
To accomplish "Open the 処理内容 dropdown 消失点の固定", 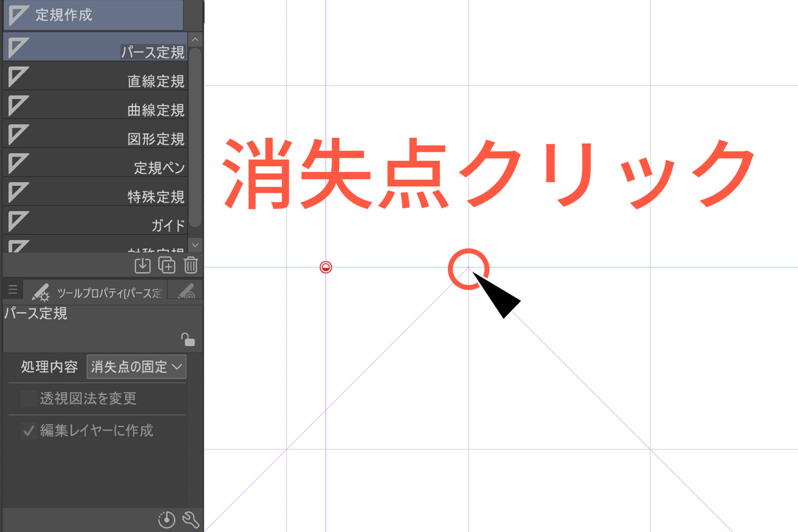I will (136, 367).
